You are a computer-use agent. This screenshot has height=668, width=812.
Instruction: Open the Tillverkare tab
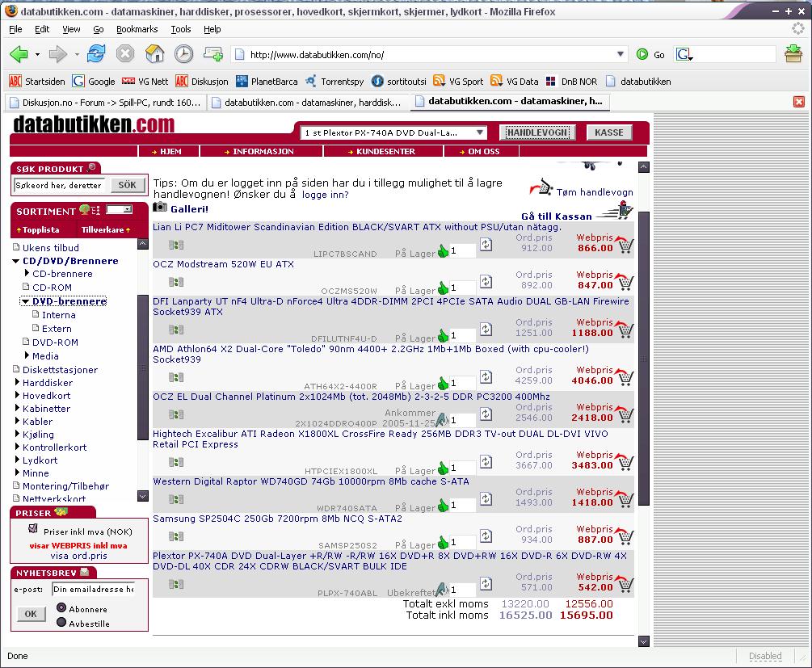tap(106, 229)
